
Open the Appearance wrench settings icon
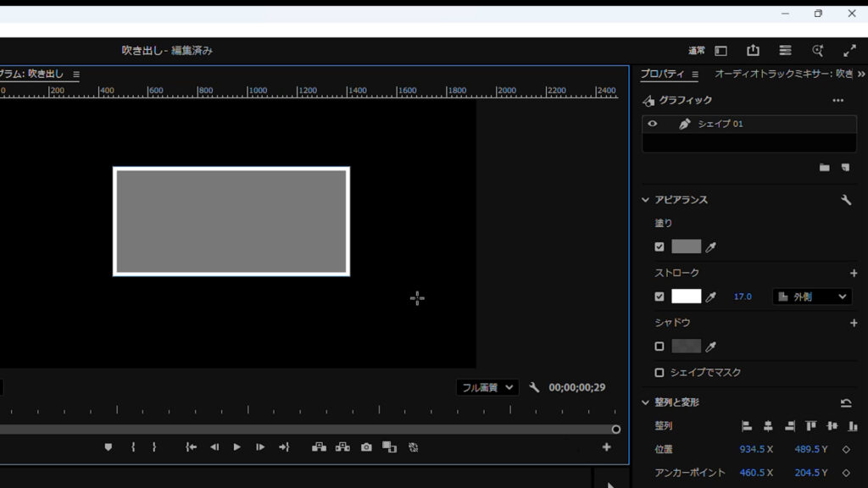tap(845, 200)
